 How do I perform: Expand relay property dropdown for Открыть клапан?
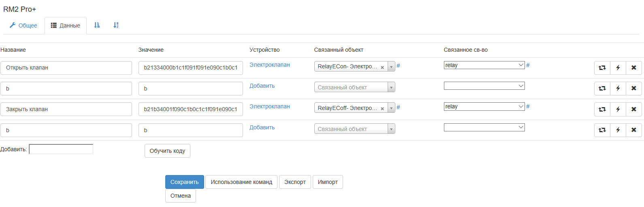point(484,65)
